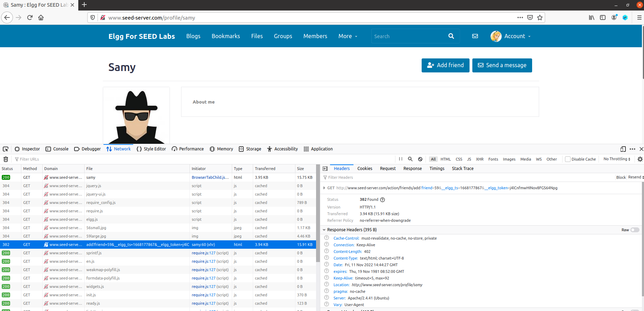Viewport: 644px width, 311px height.
Task: Switch to the Console tab
Action: click(57, 149)
